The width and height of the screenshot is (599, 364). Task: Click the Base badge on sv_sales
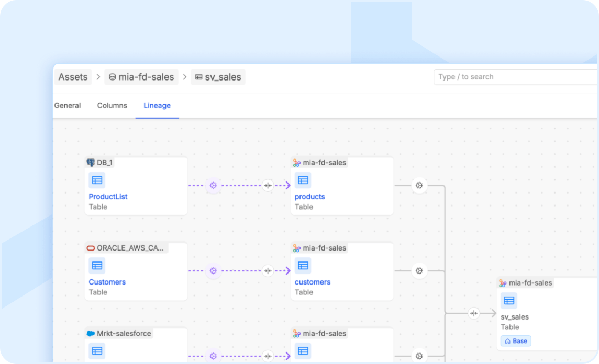pyautogui.click(x=516, y=341)
